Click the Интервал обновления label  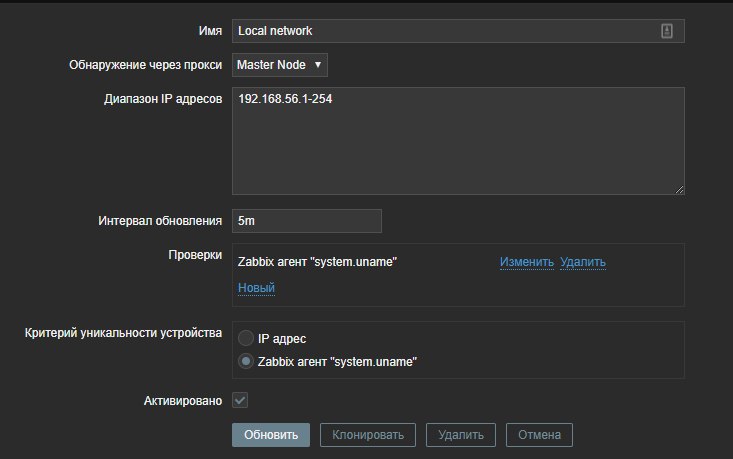pyautogui.click(x=160, y=220)
